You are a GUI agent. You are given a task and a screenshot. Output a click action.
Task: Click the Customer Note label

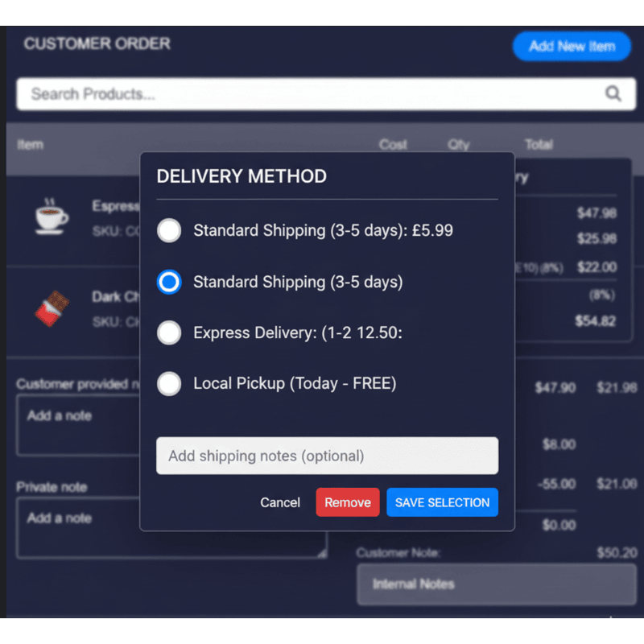(398, 553)
